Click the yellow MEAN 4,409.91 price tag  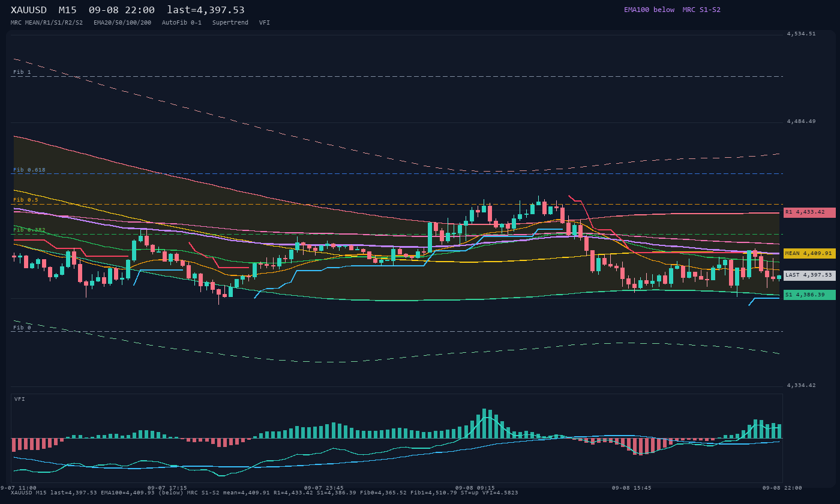click(x=809, y=254)
